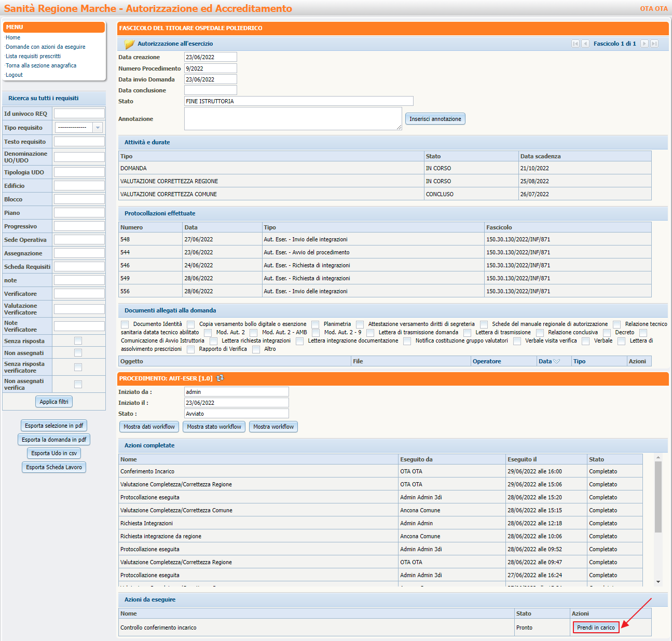Viewport: 672px width, 641px height.
Task: Jump to last fascicolo pager icon
Action: [654, 44]
